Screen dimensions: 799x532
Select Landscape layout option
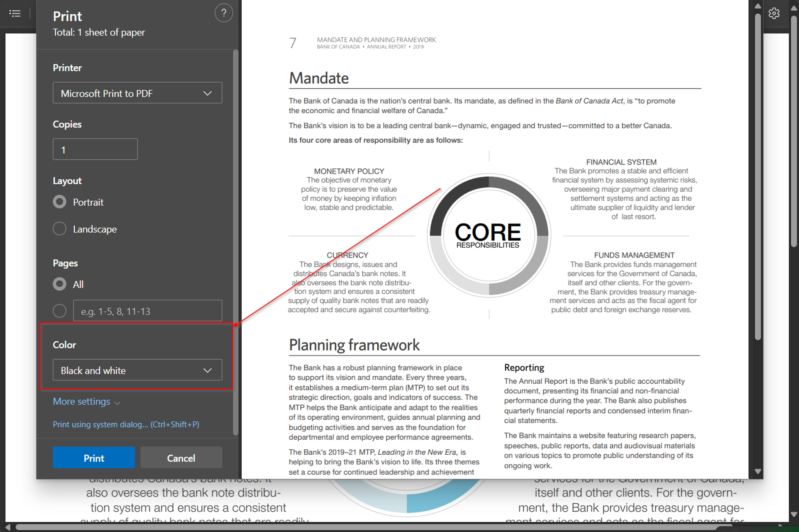(x=59, y=229)
